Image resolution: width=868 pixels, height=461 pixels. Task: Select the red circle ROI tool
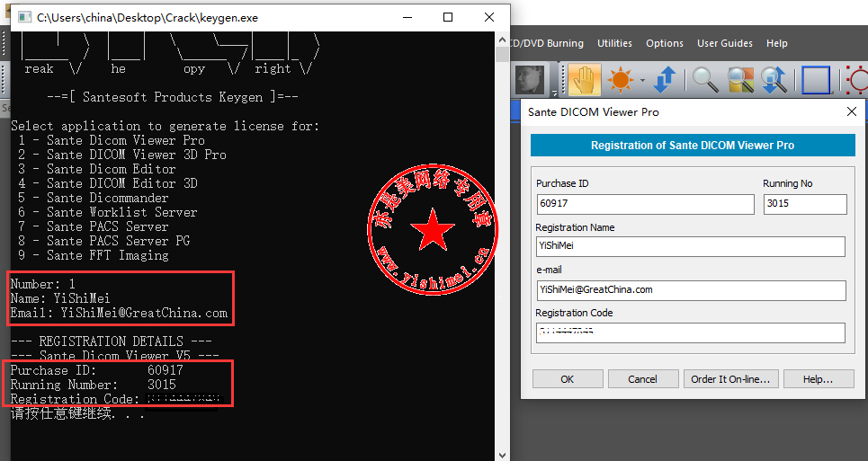click(856, 80)
